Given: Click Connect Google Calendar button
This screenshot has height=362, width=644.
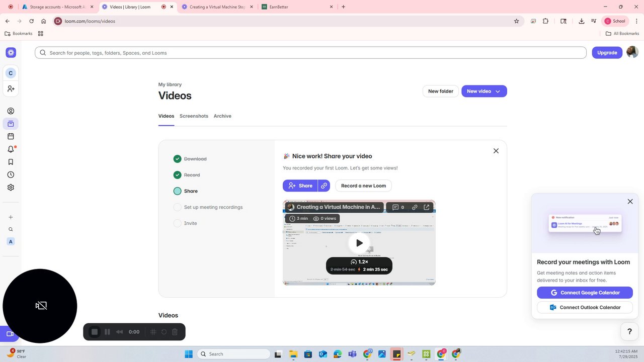Looking at the screenshot, I should (585, 293).
